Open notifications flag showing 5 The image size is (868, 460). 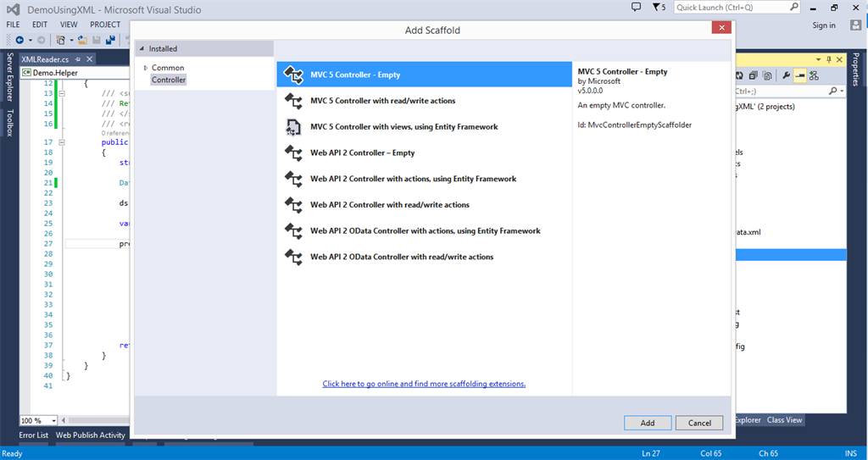tap(659, 7)
